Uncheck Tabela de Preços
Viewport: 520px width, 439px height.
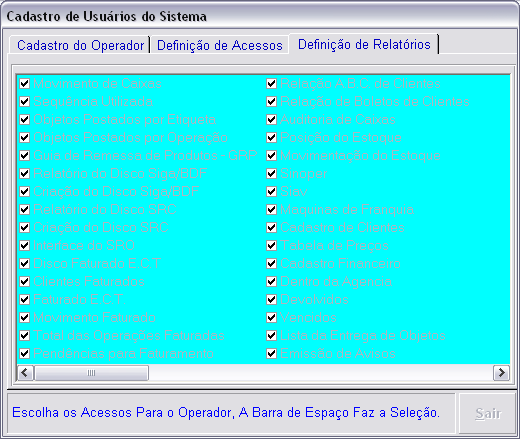[272, 245]
